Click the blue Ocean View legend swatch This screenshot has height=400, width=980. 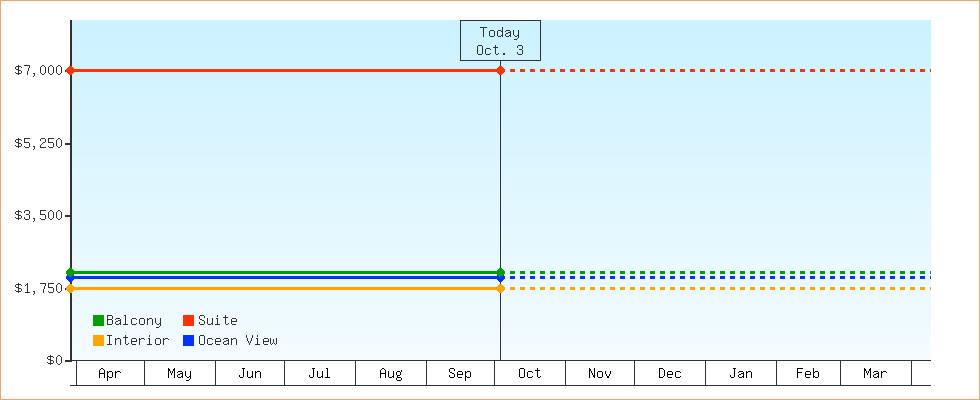coord(188,340)
